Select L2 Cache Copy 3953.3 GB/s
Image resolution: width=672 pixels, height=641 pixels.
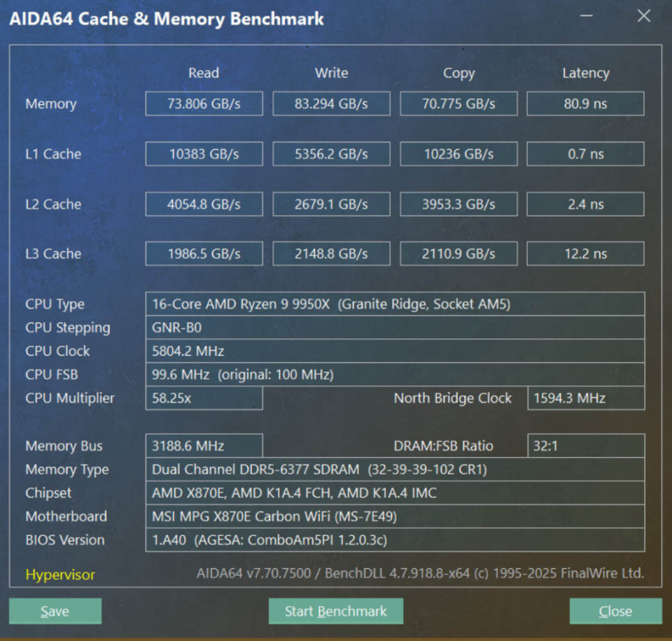458,204
